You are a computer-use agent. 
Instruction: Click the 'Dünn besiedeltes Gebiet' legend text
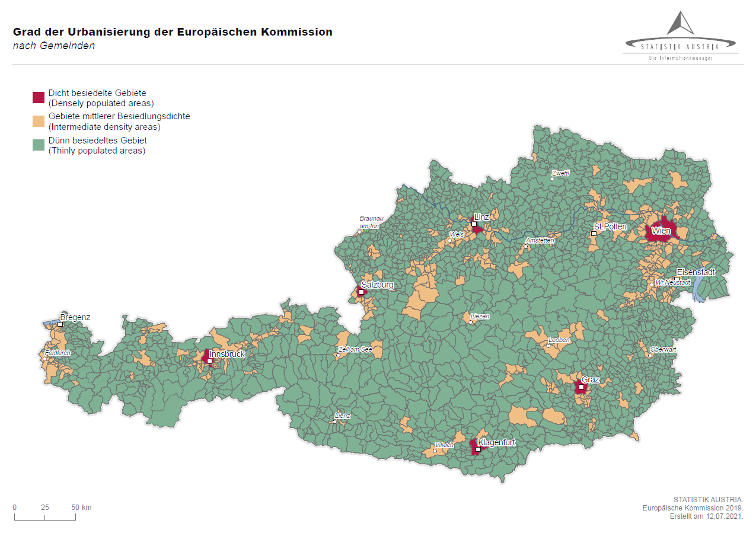coord(98,141)
